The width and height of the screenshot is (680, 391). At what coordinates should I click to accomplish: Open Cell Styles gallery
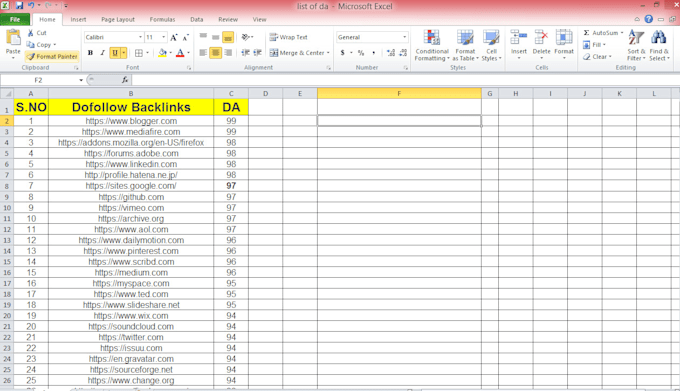(491, 46)
